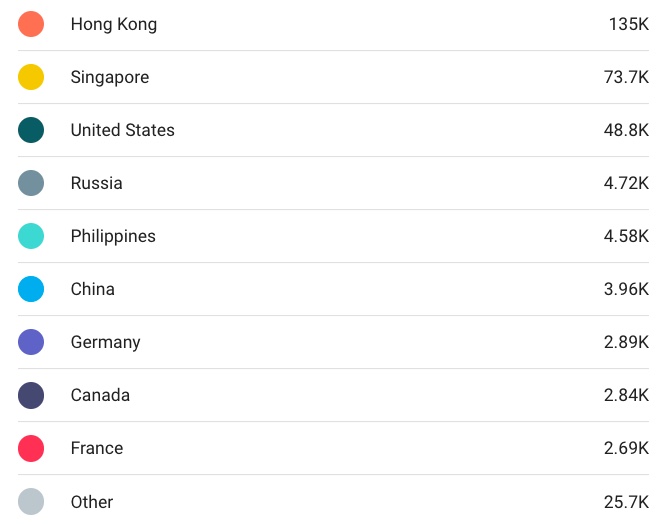The width and height of the screenshot is (668, 524).
Task: Click the red France color dot
Action: point(31,448)
